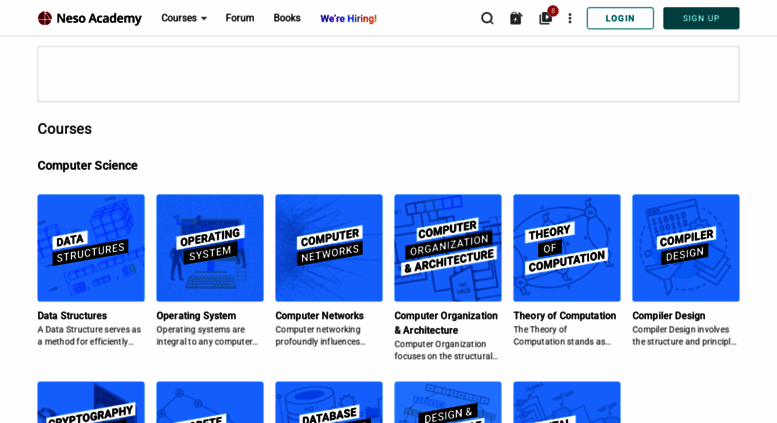Open the library icon with red badge
Viewport: 777px width, 423px height.
(545, 18)
